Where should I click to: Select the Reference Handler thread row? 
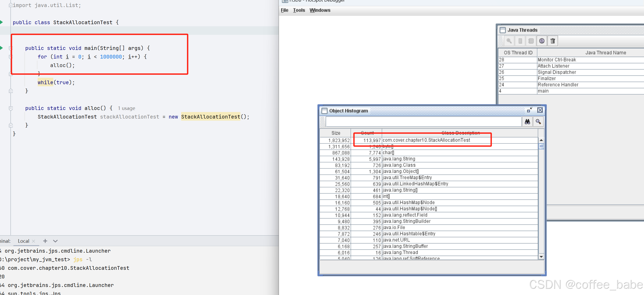click(571, 85)
